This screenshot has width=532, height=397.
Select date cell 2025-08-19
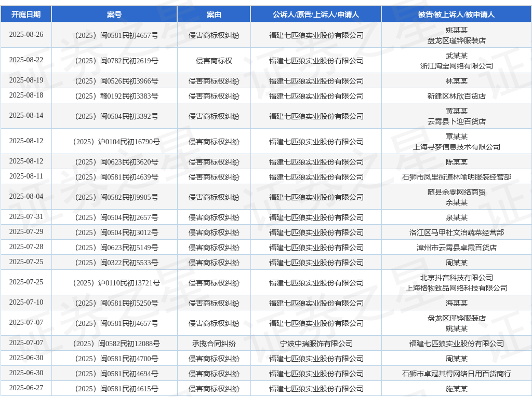[x=26, y=80]
